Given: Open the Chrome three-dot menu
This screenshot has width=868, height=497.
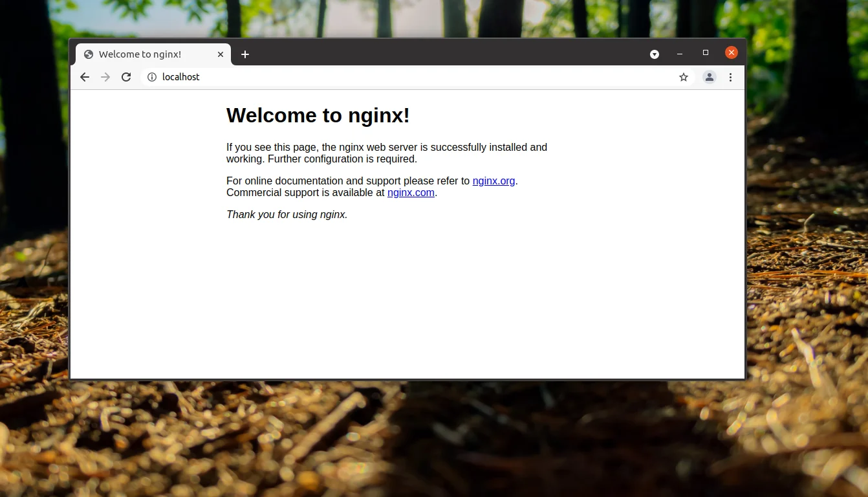Looking at the screenshot, I should click(x=730, y=76).
